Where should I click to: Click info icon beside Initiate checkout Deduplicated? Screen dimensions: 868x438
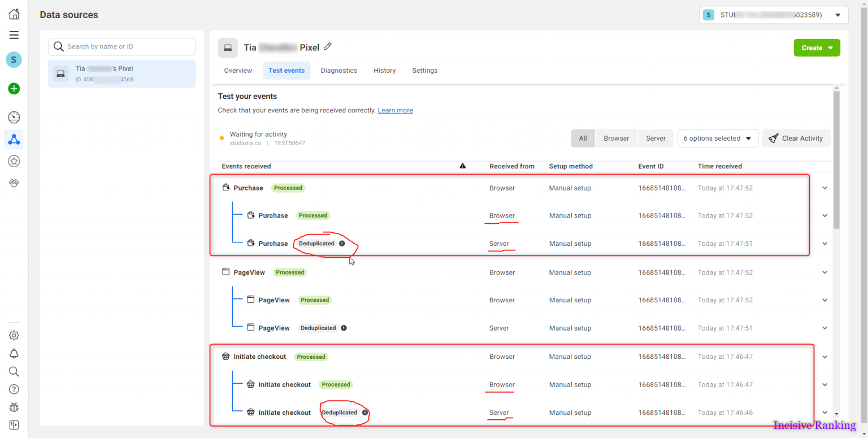(365, 413)
